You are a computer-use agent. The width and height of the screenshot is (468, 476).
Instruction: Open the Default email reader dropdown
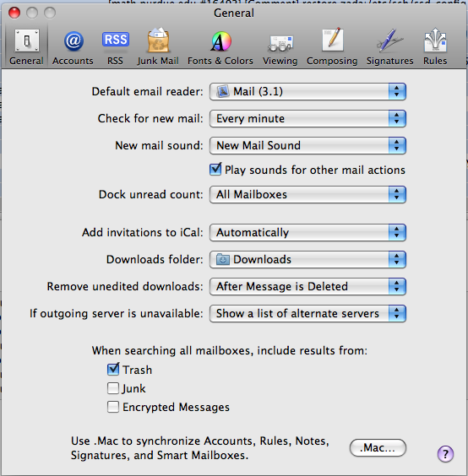[307, 91]
